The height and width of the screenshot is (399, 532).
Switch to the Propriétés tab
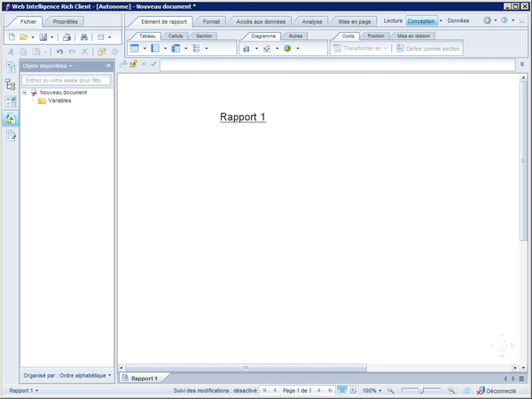65,20
